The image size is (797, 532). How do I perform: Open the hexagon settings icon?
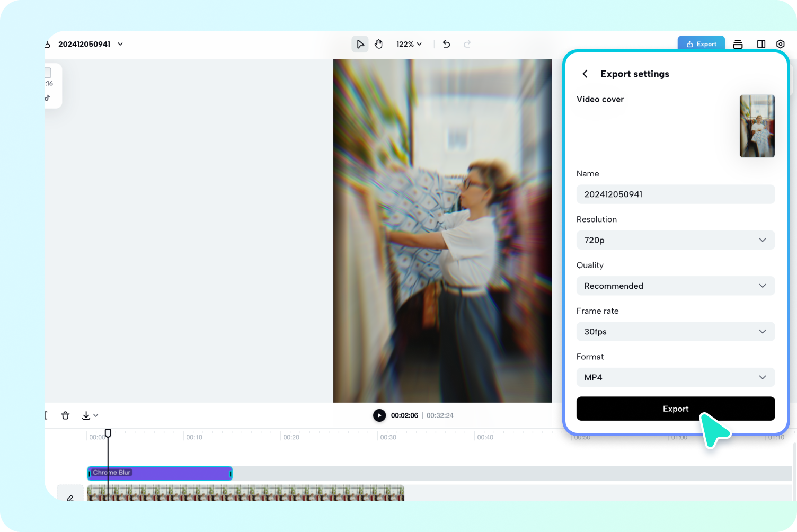coord(780,44)
